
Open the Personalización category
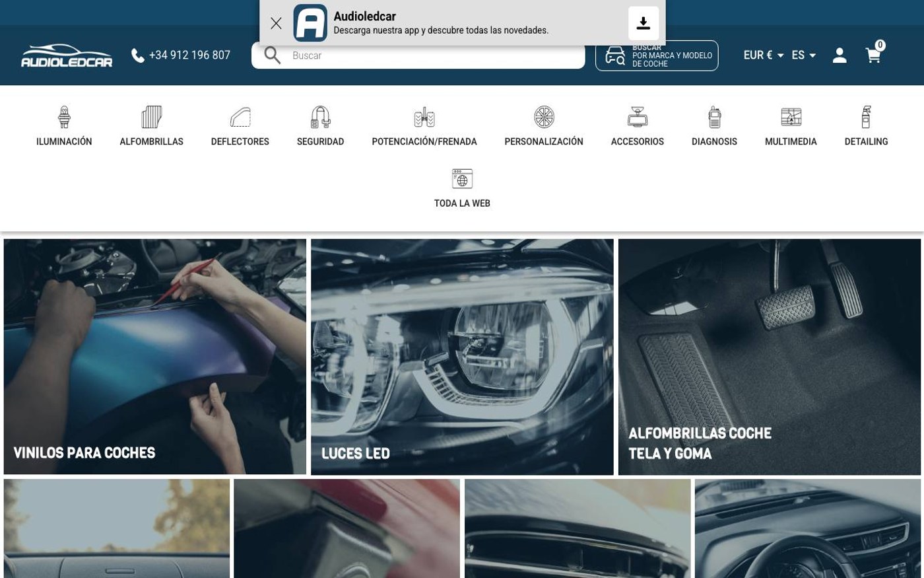tap(544, 141)
